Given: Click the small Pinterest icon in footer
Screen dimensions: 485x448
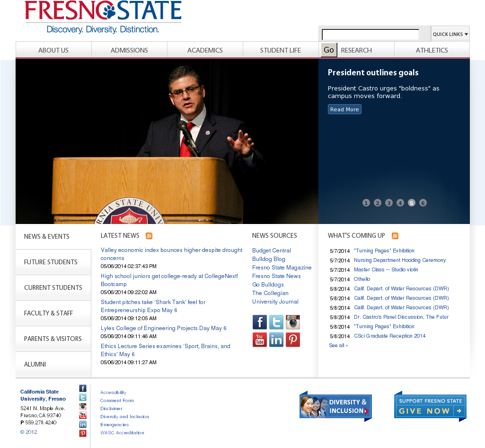Looking at the screenshot, I should tap(83, 433).
